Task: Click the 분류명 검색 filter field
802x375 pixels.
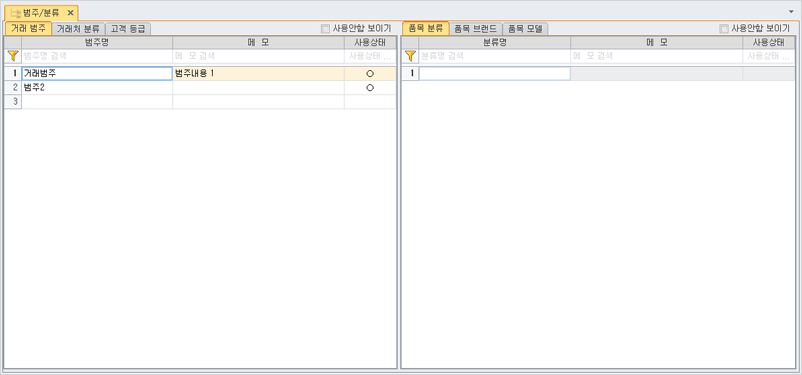Action: pyautogui.click(x=495, y=56)
